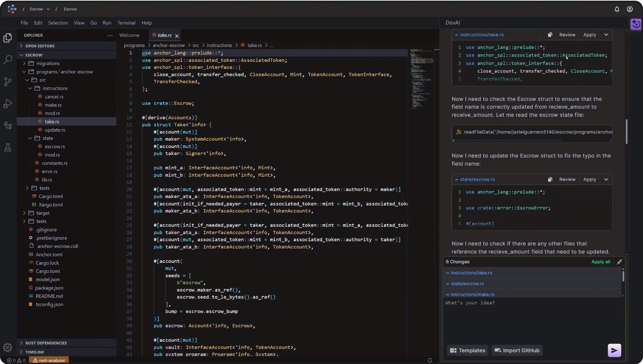Click Apply all in the 6 Changes panel
Viewport: 643px width, 364px height.
click(x=601, y=262)
